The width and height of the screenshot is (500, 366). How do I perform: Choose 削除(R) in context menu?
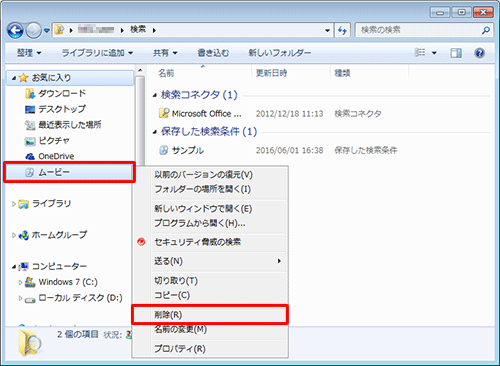pos(210,315)
